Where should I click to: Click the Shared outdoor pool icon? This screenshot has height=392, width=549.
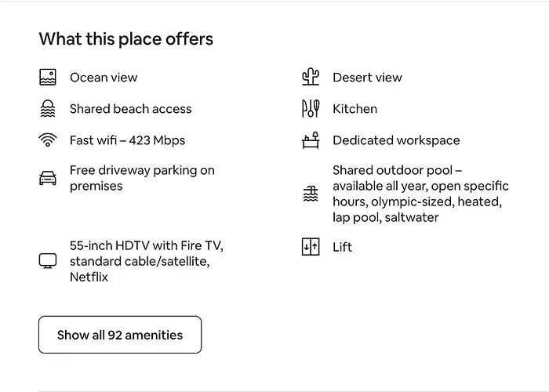pos(311,194)
